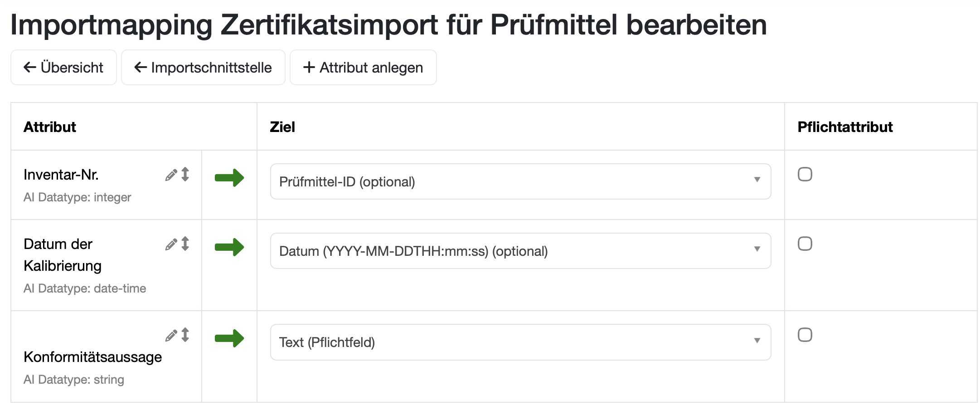Click pencil icon for Konformitätsaussage row

coord(171,336)
